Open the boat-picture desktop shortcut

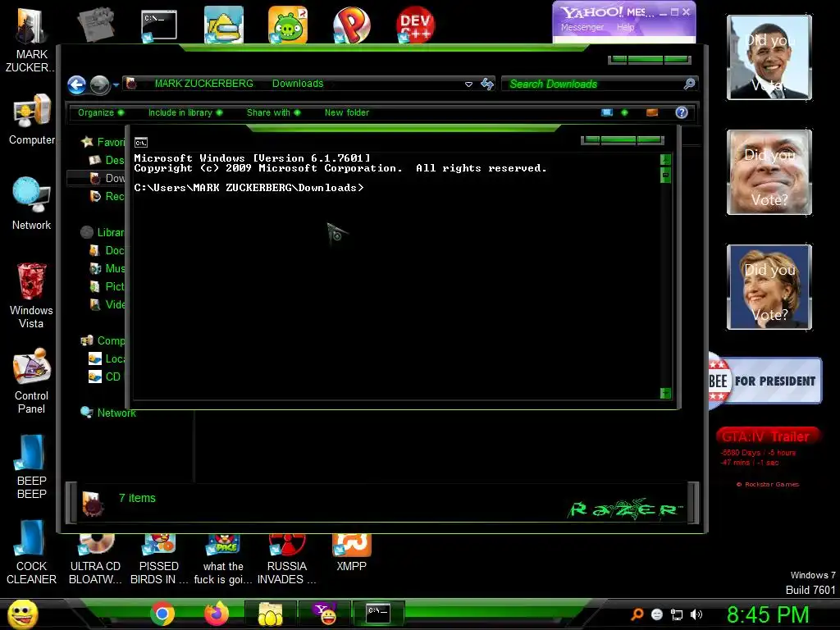point(223,25)
